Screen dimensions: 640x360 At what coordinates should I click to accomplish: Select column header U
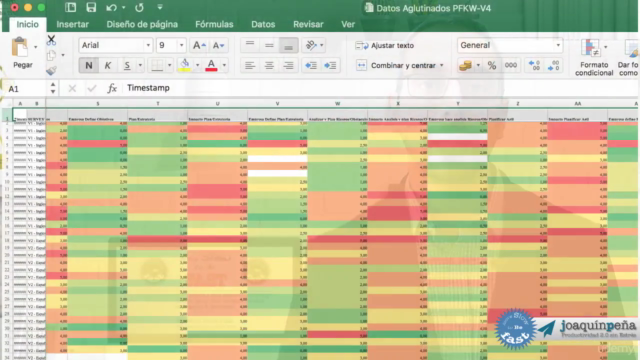(x=218, y=104)
